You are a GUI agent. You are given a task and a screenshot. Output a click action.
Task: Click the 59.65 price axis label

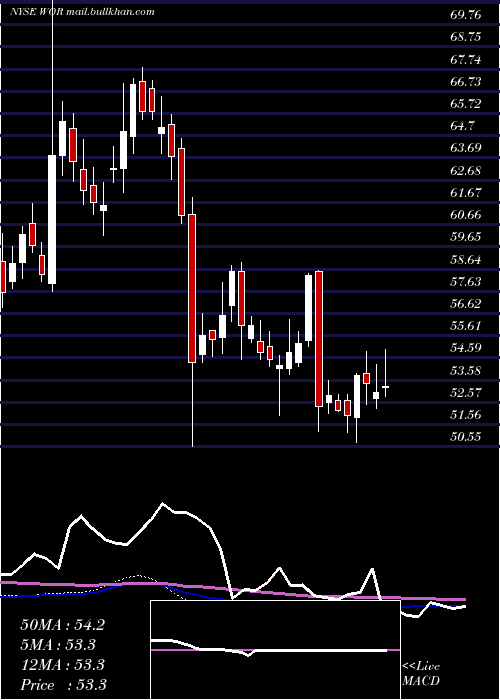tap(466, 237)
